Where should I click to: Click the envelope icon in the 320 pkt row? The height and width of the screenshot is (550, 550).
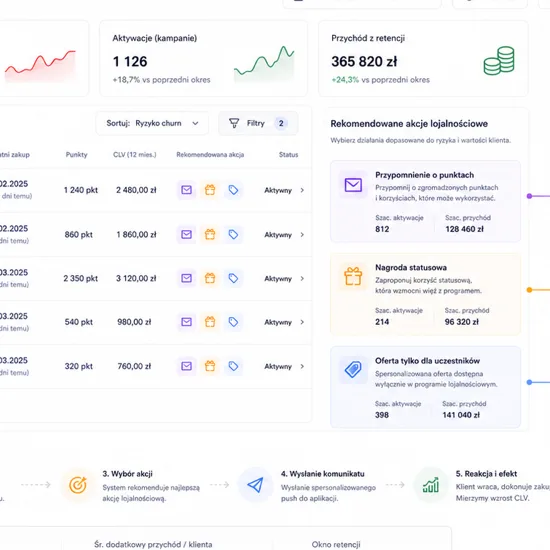[186, 366]
